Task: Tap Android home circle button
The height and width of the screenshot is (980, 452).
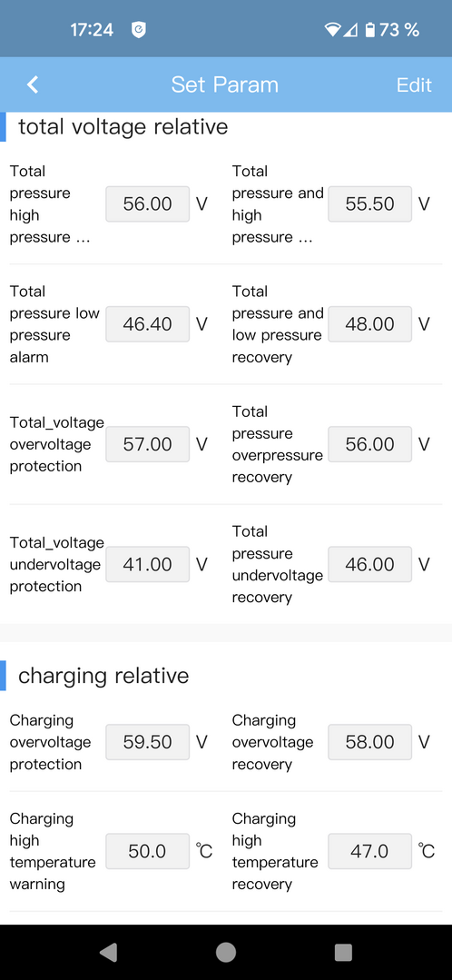Action: tap(226, 952)
